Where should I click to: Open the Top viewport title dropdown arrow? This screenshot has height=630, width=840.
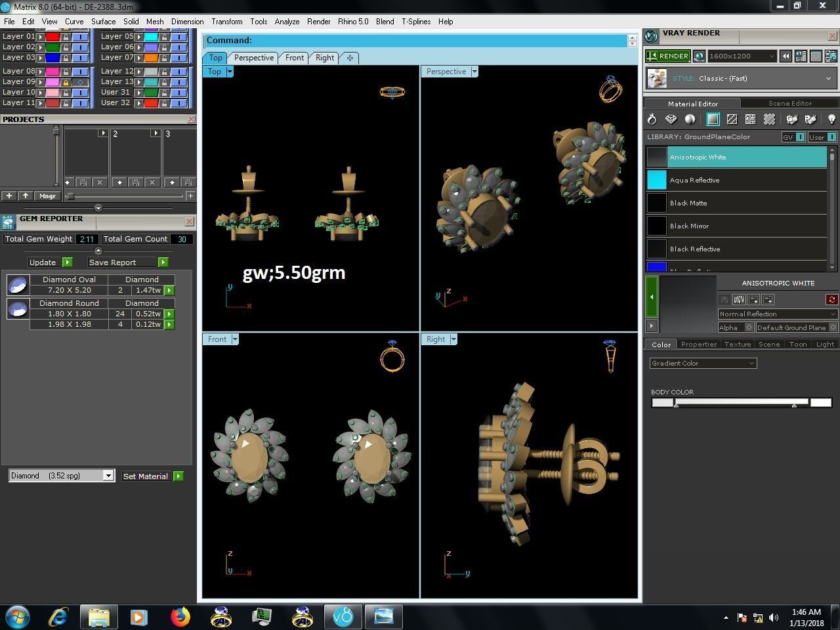click(230, 72)
